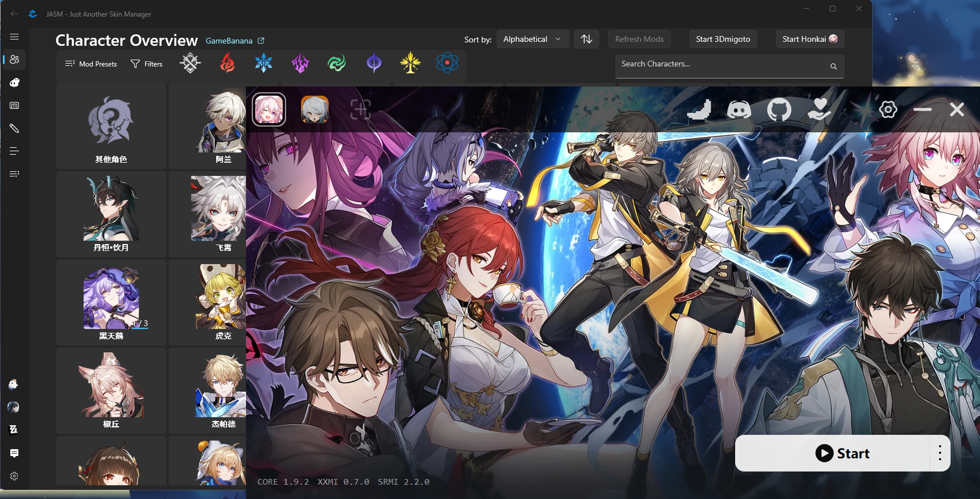Open the 丹恒•饮月 character card

111,214
